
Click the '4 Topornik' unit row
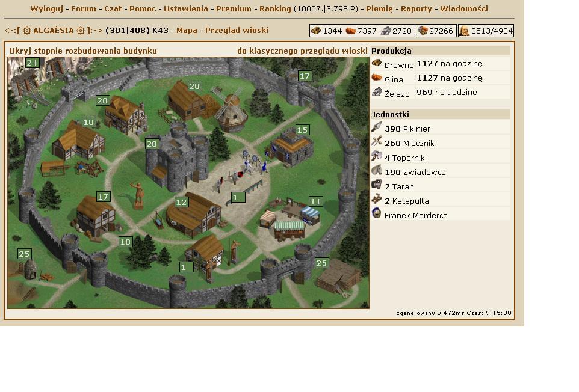[x=441, y=158]
